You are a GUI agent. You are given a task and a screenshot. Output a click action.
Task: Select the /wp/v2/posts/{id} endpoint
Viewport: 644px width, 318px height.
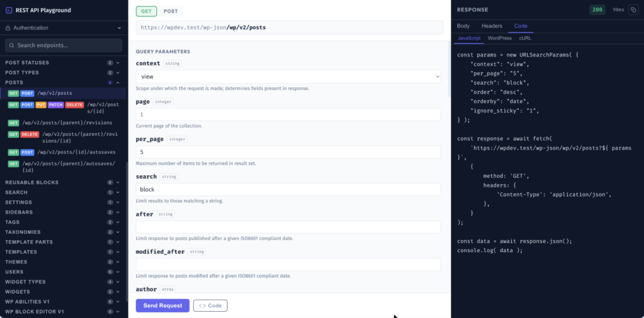coord(64,108)
